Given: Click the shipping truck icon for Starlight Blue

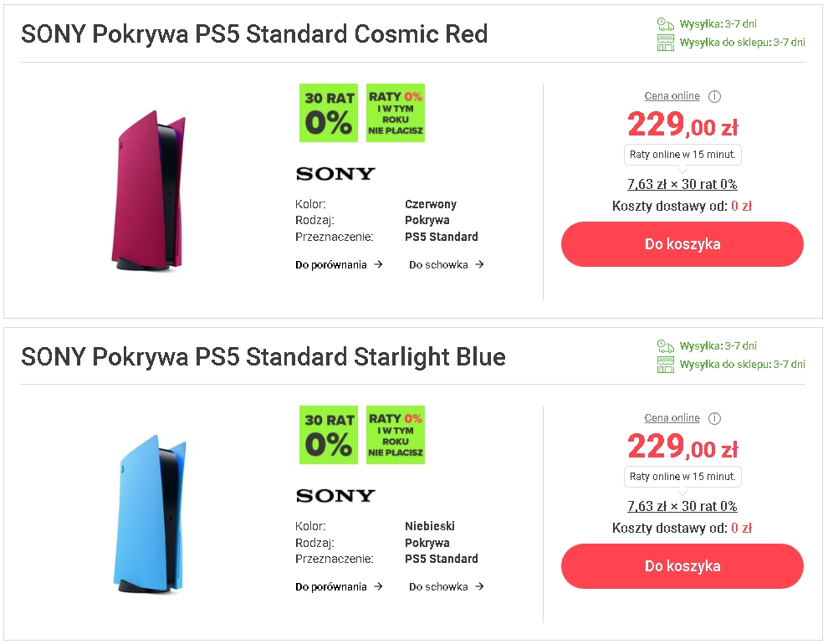Looking at the screenshot, I should (x=665, y=345).
